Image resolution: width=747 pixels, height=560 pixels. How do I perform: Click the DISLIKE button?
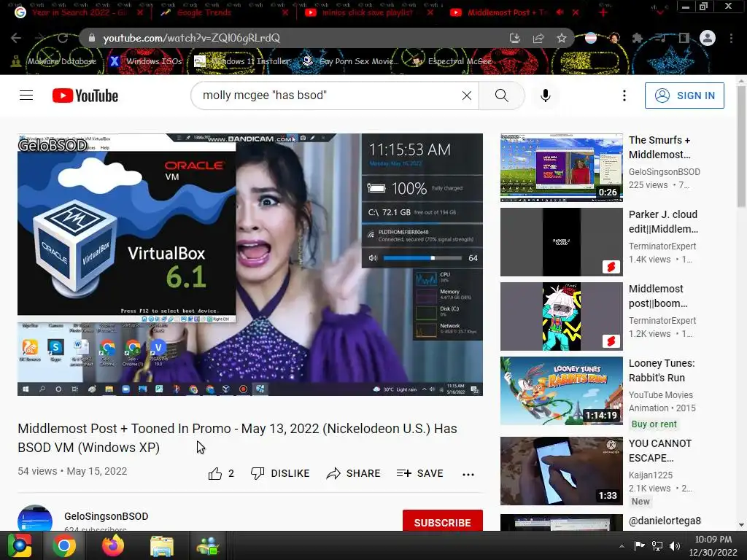pyautogui.click(x=280, y=473)
